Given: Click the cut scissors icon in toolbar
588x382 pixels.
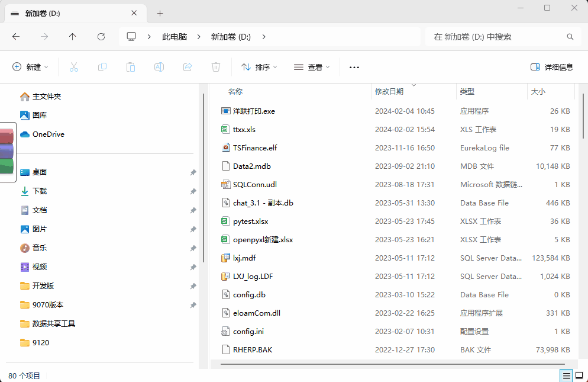Looking at the screenshot, I should click(74, 67).
